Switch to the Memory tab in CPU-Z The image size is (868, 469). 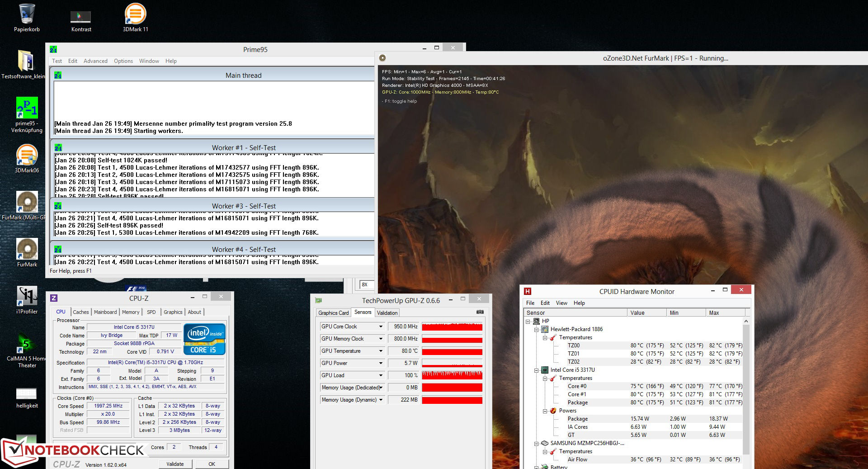click(x=131, y=312)
